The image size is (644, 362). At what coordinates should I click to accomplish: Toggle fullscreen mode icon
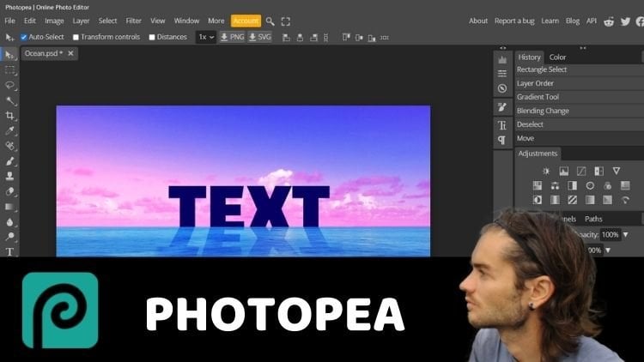[x=286, y=21]
